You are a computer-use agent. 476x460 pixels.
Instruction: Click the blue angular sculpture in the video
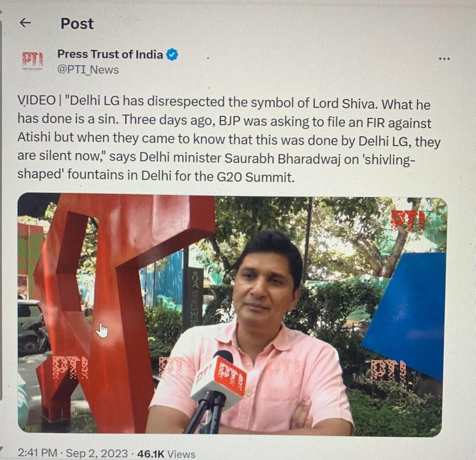[x=407, y=313]
